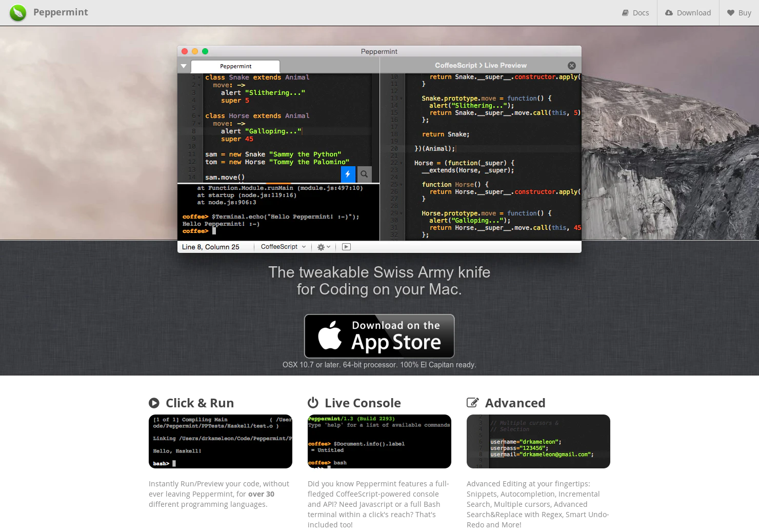Click the edit pencil icon beside Advanced

pos(473,403)
